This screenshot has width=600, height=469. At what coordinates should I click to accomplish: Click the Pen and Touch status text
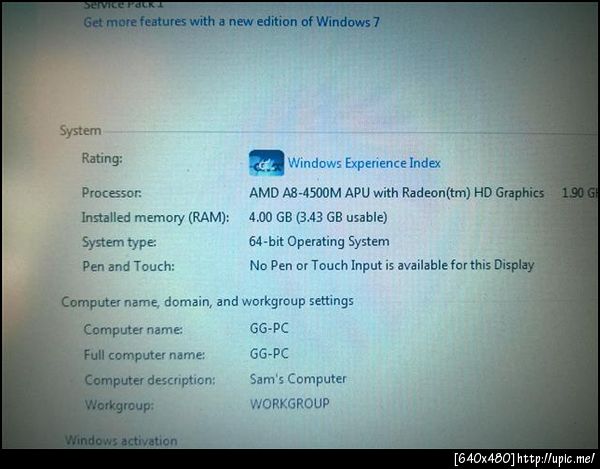pos(392,265)
